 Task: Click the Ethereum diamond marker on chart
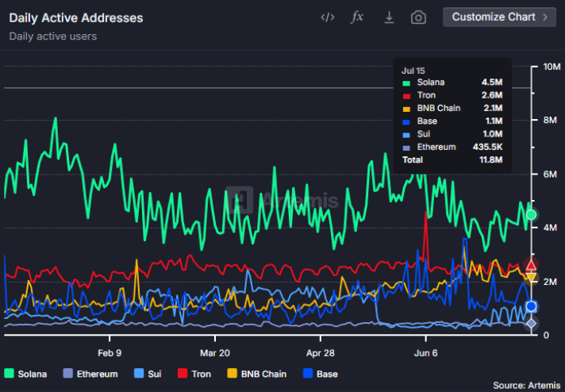531,323
